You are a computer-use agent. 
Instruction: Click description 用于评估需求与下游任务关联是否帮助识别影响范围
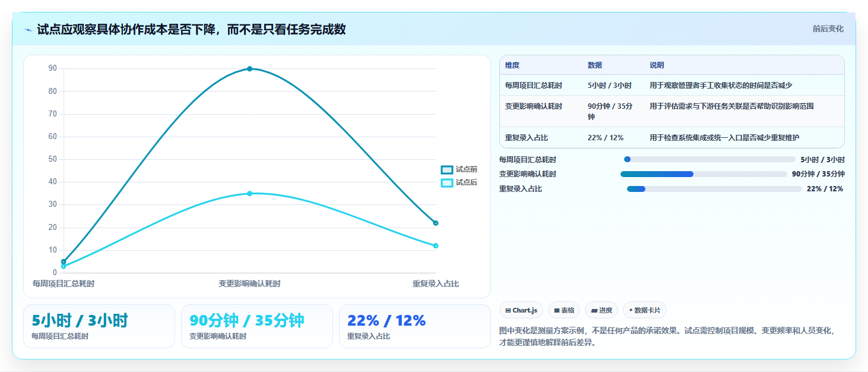click(731, 106)
